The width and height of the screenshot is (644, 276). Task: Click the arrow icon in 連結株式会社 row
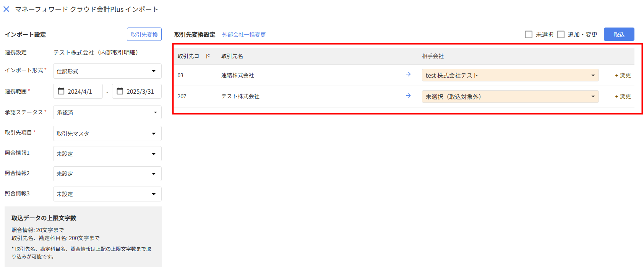click(x=408, y=75)
